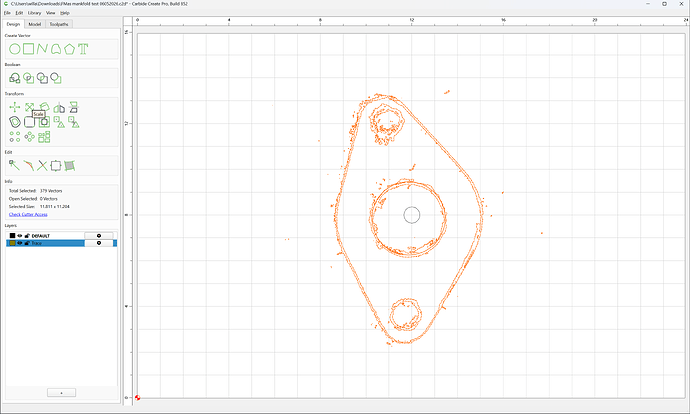Toggle visibility of the DEFAULT layer
Viewport: 690px width, 414px height.
[19, 236]
